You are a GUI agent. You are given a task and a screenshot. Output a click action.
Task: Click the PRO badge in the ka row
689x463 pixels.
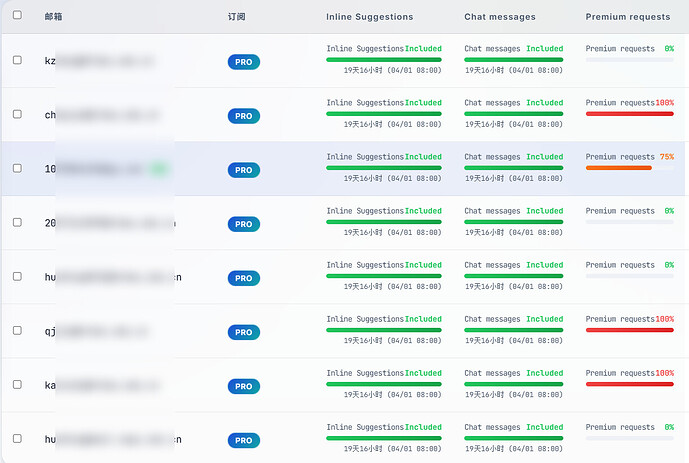click(244, 386)
